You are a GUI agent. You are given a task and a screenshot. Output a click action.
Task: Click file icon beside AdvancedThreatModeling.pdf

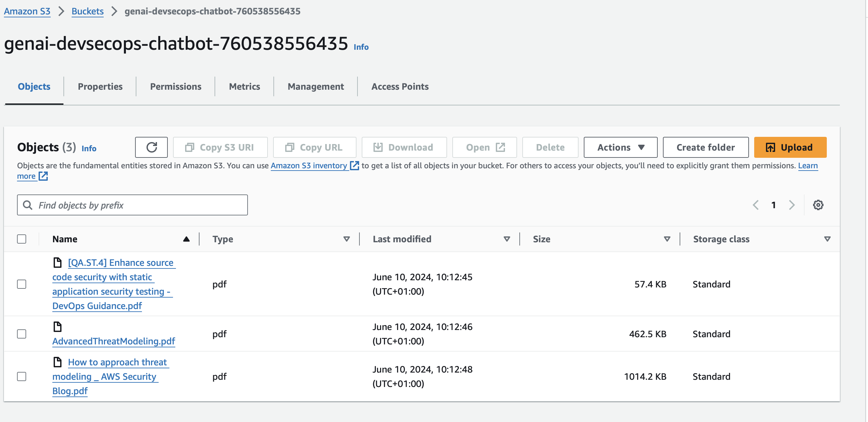coord(58,326)
